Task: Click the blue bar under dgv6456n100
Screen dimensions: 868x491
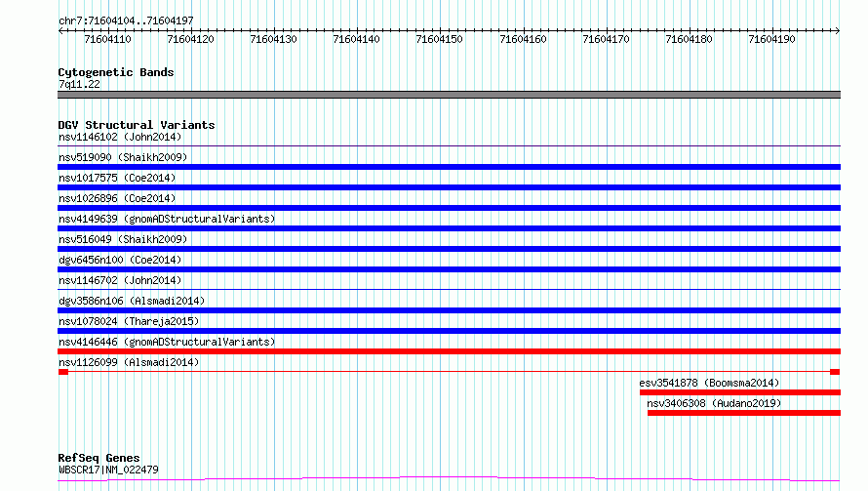Action: (x=449, y=269)
